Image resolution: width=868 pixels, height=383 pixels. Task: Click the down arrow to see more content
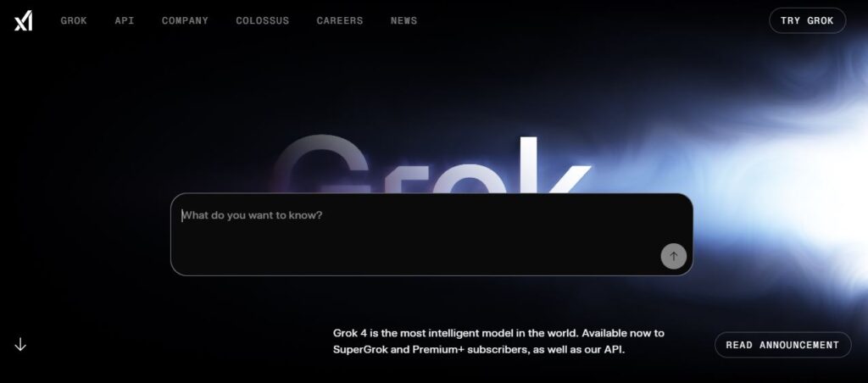click(x=20, y=344)
